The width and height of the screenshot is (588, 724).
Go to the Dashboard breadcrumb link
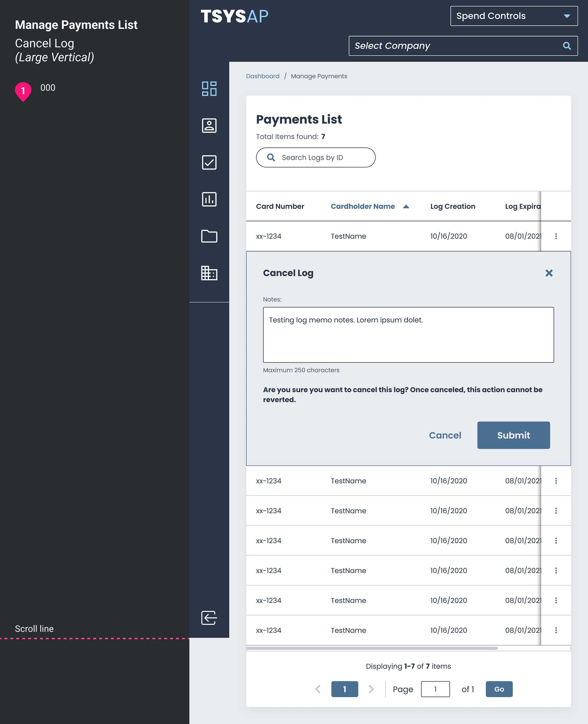point(262,76)
